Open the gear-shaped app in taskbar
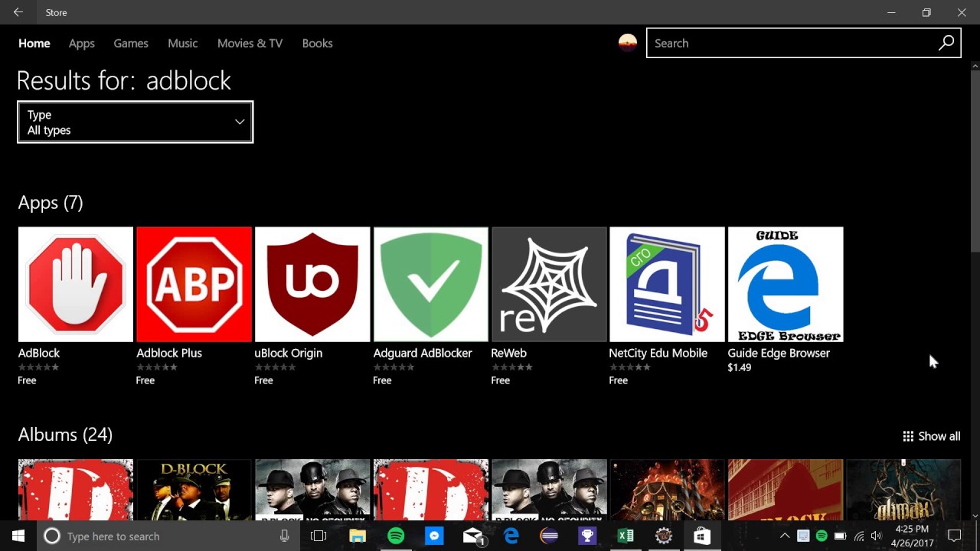 click(x=664, y=536)
